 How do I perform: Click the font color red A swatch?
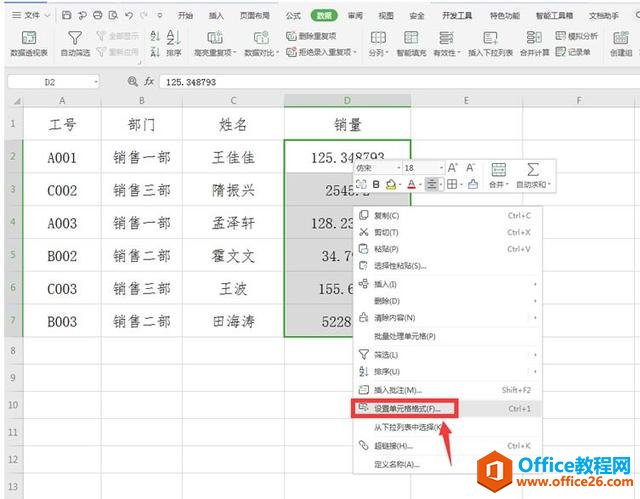point(411,185)
